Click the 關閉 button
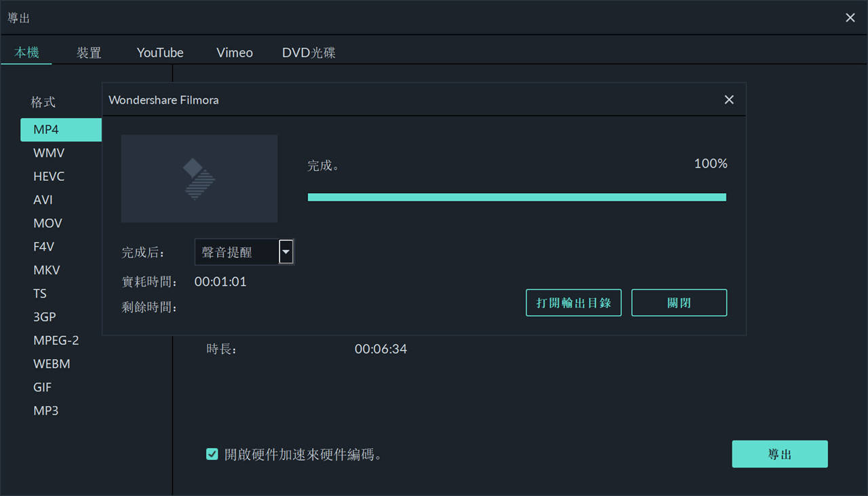Screen dimensions: 868x496 pos(679,303)
